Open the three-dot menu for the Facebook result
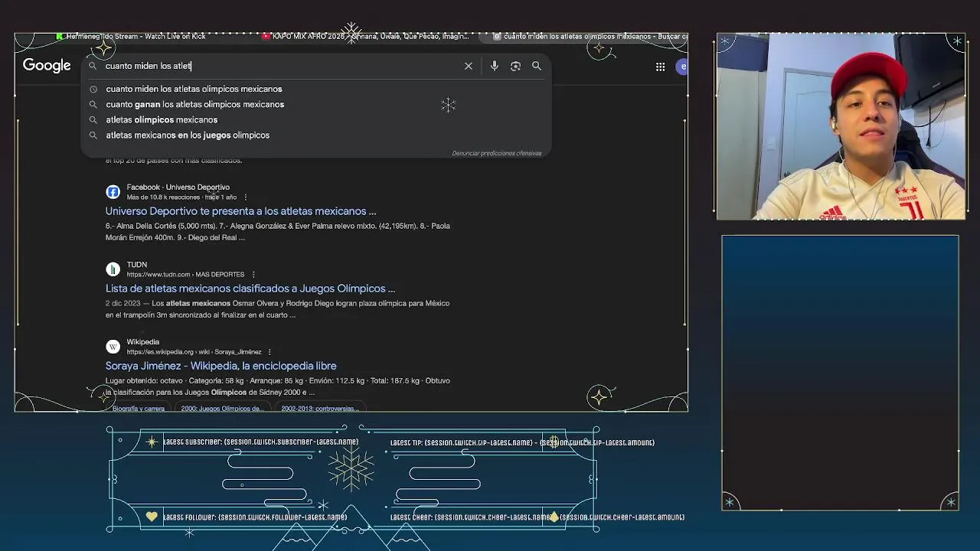The width and height of the screenshot is (980, 551). tap(246, 197)
